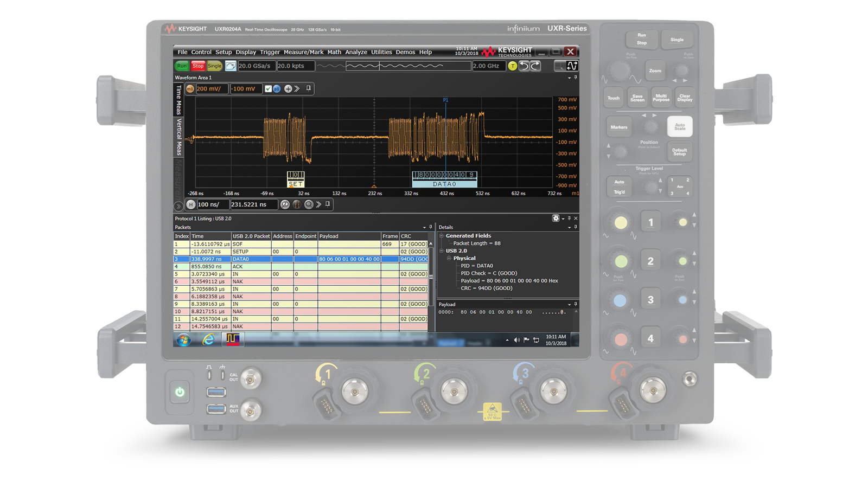Click the magnifier search icon in the horizontal toolbar

tap(308, 204)
